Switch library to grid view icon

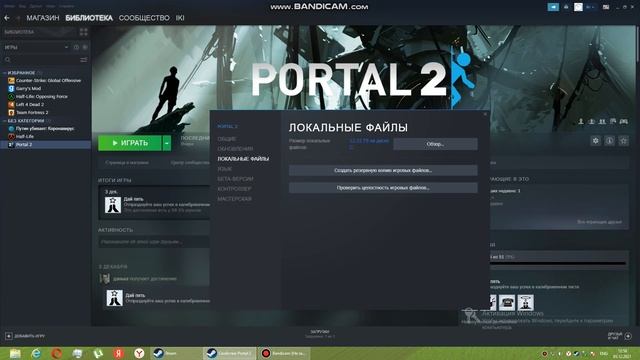click(x=84, y=32)
